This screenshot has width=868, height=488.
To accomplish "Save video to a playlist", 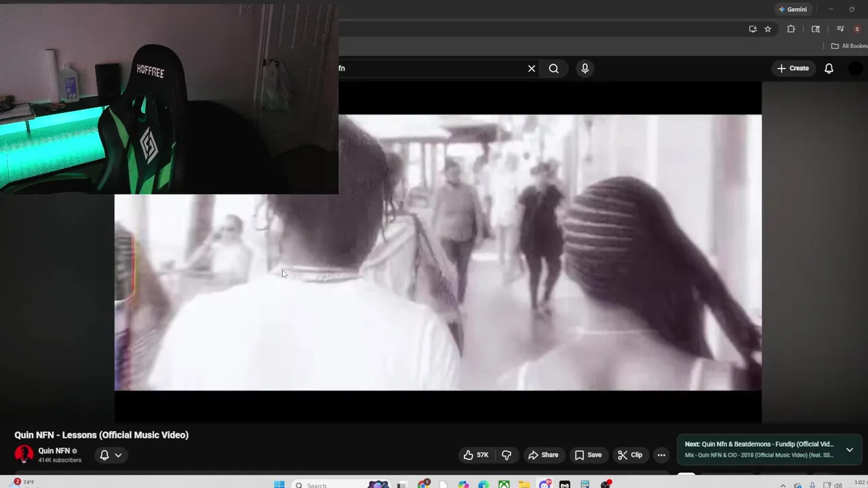I will pyautogui.click(x=588, y=455).
